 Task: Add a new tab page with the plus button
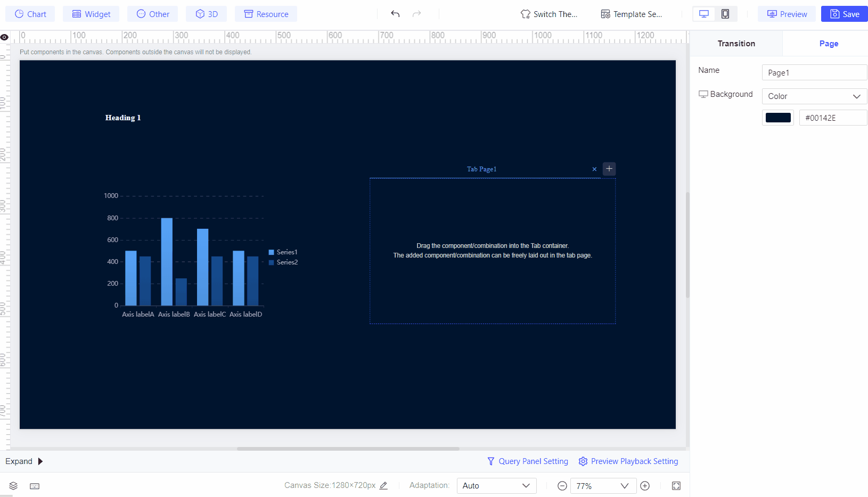point(609,169)
